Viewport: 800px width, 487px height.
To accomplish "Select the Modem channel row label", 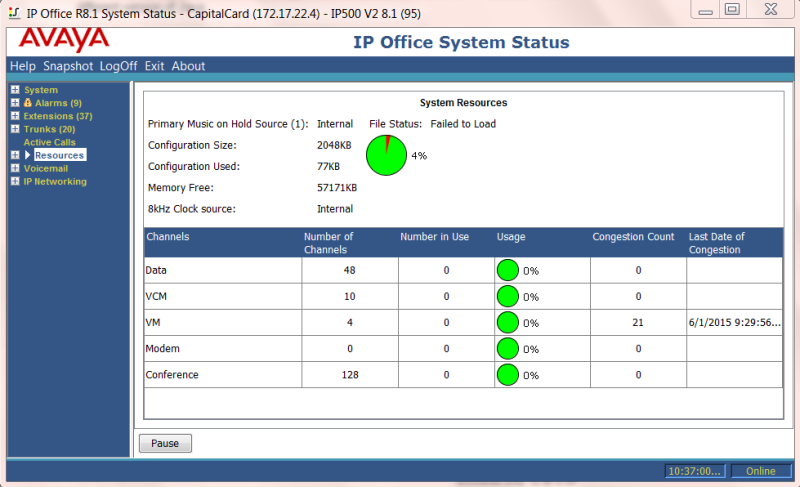I will click(x=163, y=349).
